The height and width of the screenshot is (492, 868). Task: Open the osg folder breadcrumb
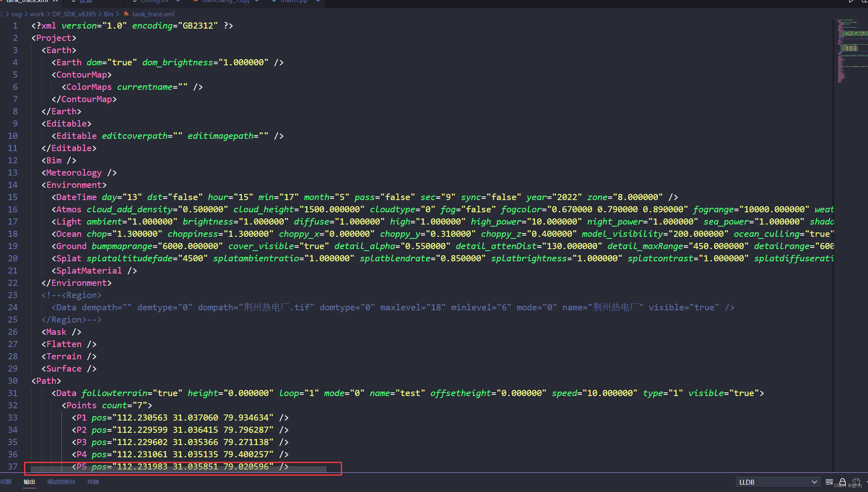tap(16, 14)
